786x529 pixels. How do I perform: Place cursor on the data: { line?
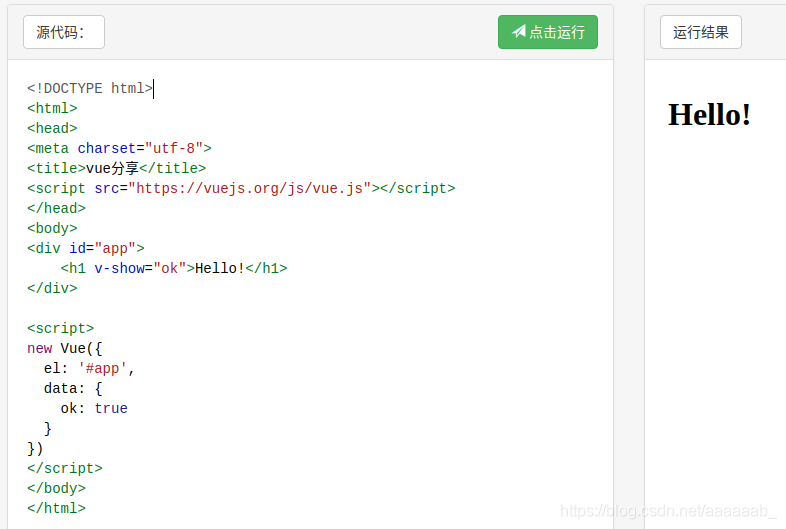click(73, 388)
